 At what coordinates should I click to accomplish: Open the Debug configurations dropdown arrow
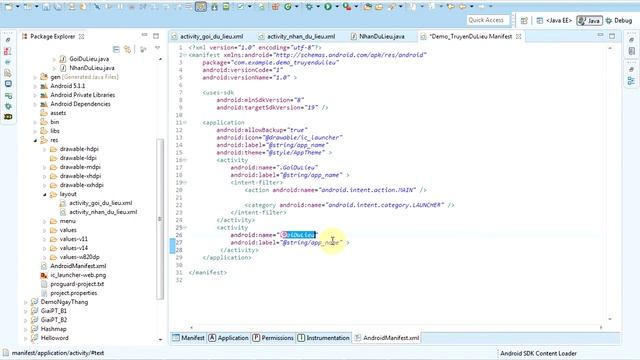pyautogui.click(x=318, y=7)
